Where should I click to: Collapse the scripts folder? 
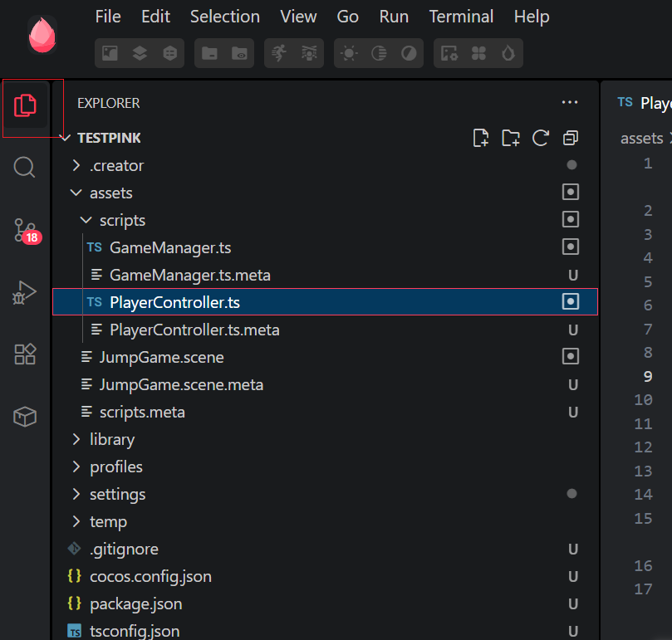121,220
